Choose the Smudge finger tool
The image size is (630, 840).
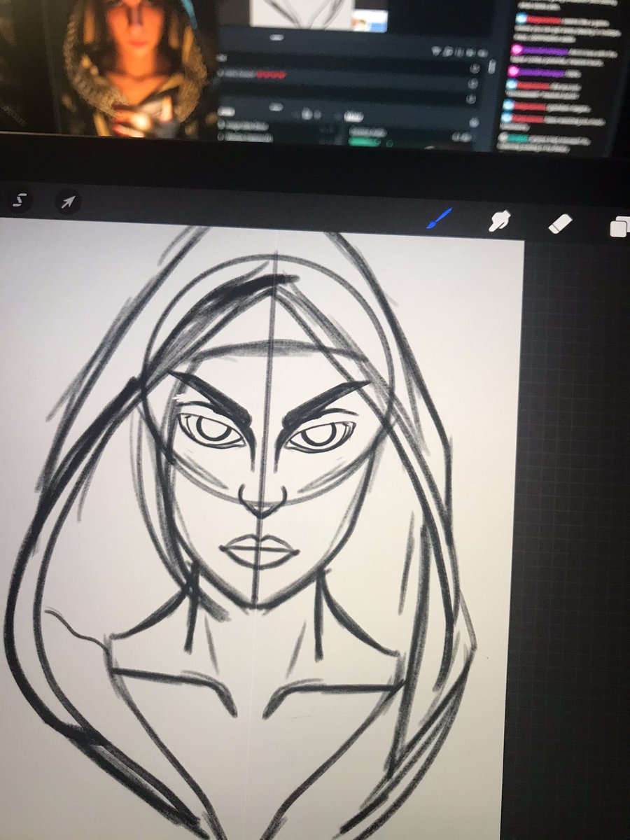[x=500, y=221]
